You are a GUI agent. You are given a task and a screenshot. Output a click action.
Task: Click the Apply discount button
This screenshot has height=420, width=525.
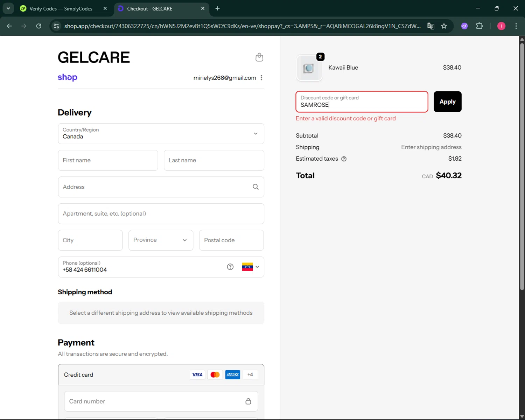447,102
